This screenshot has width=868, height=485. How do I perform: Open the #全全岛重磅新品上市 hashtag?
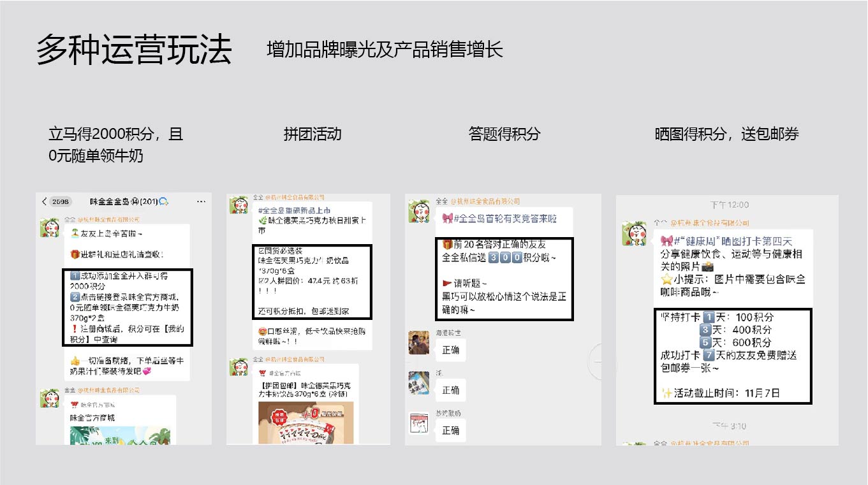tap(294, 210)
